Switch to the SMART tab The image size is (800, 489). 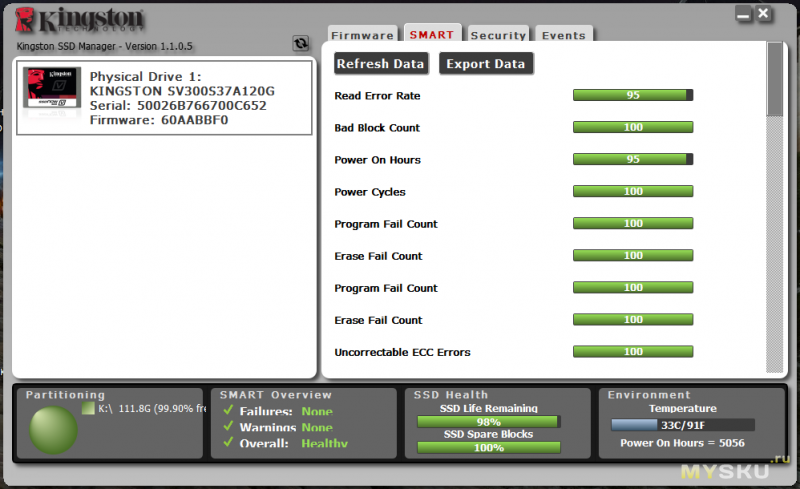[432, 33]
